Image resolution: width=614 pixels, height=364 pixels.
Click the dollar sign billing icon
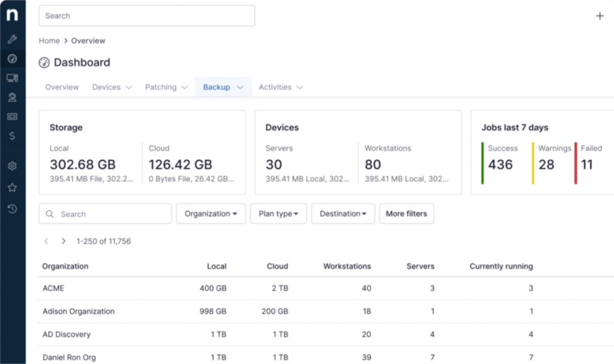pos(12,136)
